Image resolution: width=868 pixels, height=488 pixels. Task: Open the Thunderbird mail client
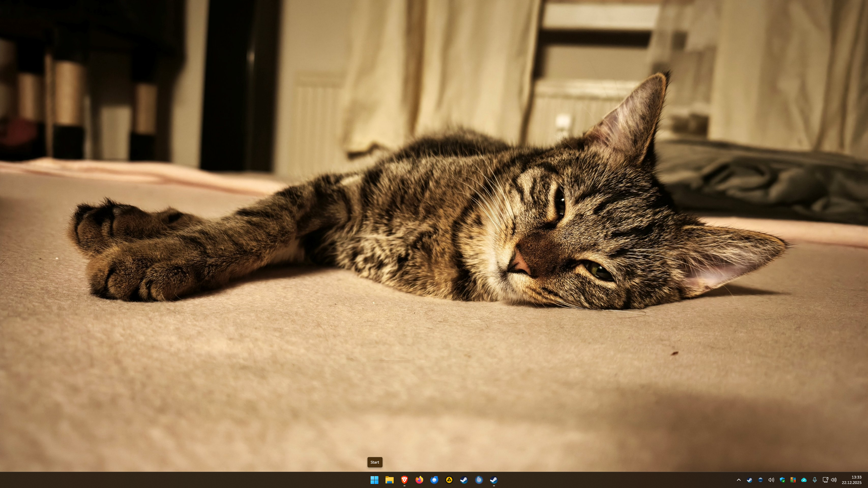[x=434, y=480]
